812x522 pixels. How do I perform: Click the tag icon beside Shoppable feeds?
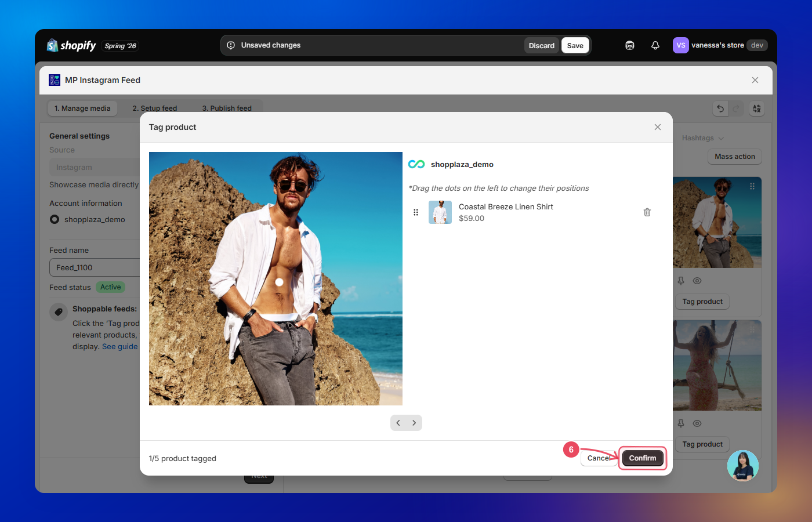point(59,312)
